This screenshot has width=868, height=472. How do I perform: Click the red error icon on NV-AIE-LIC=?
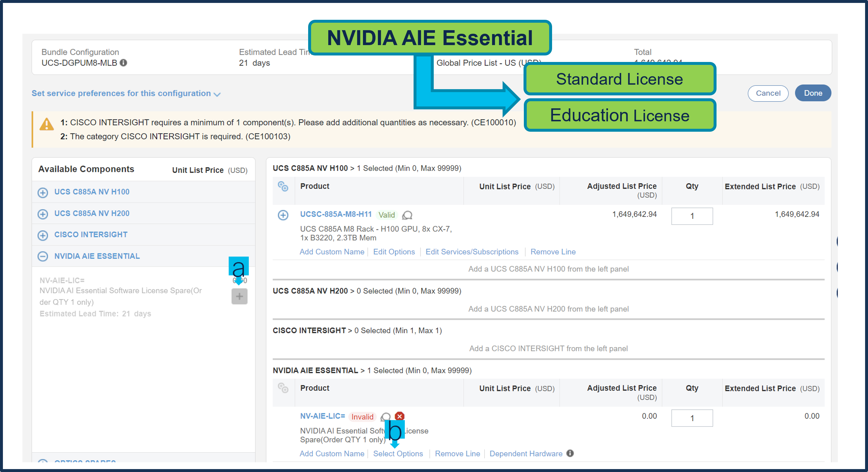point(400,416)
